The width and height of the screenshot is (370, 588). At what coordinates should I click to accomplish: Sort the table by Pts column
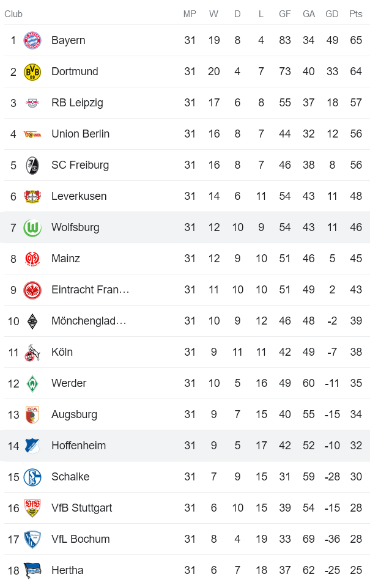click(x=356, y=14)
